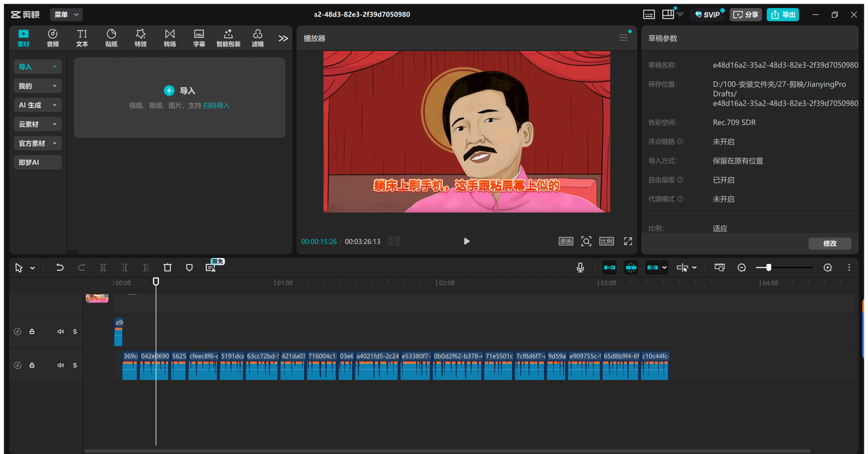
Task: Click the zoom-out timeline magnifier icon
Action: tap(742, 268)
